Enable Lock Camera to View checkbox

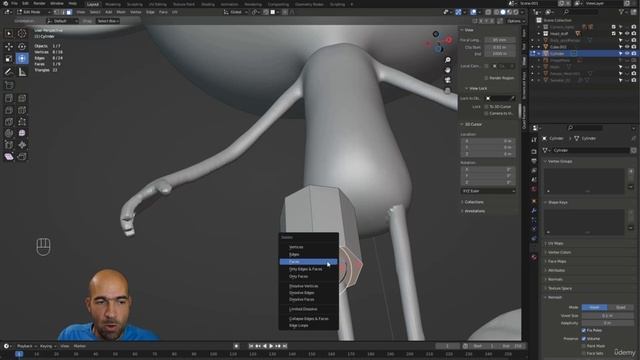[x=486, y=113]
